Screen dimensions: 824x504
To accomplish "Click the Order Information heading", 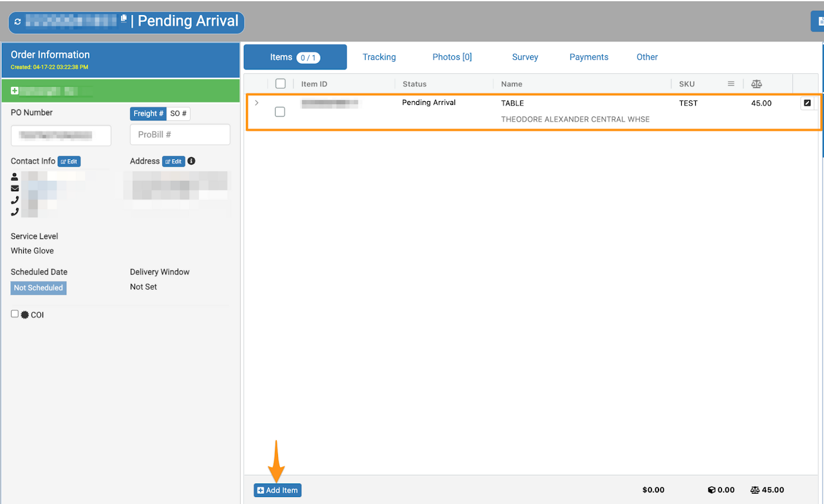I will coord(50,55).
